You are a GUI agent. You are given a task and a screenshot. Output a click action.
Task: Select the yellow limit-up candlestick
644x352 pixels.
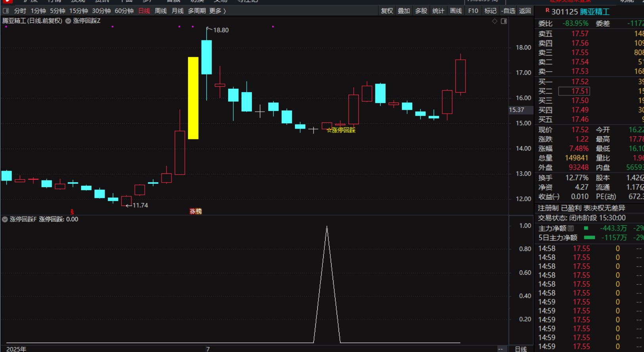tap(193, 98)
